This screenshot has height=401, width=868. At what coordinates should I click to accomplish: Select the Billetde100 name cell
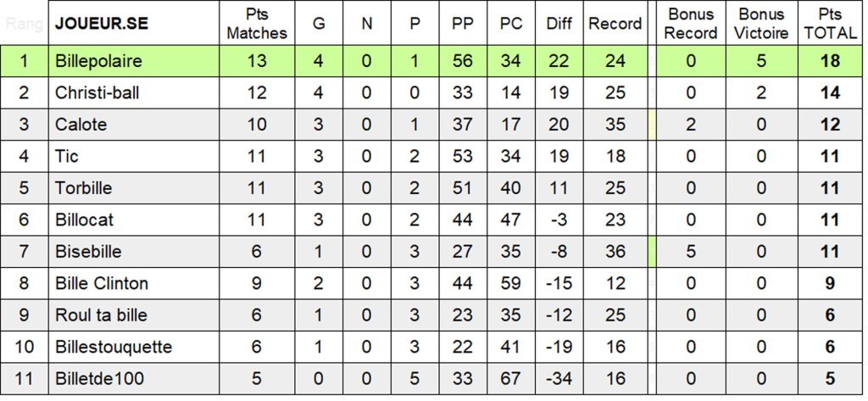tap(99, 379)
